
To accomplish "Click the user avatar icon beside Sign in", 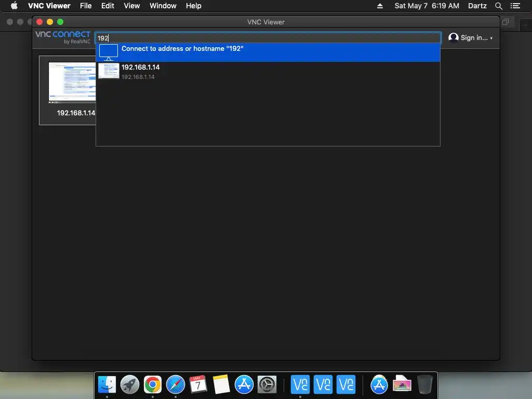I will [453, 37].
